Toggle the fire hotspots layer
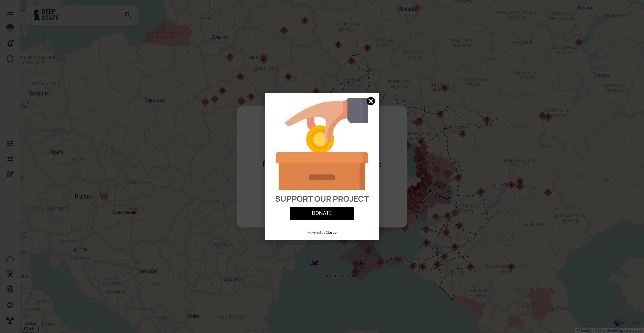Screen dimensions: 644x333 10,305
